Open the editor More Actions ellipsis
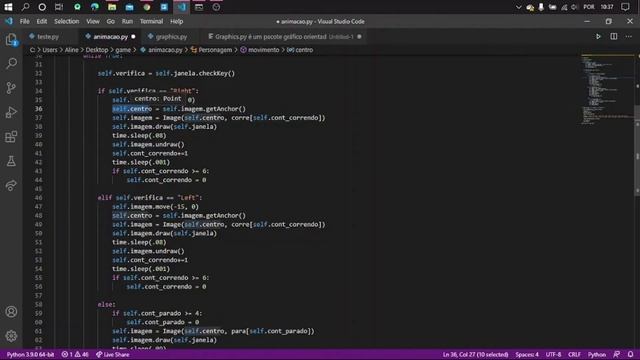This screenshot has width=640, height=360. [x=629, y=36]
